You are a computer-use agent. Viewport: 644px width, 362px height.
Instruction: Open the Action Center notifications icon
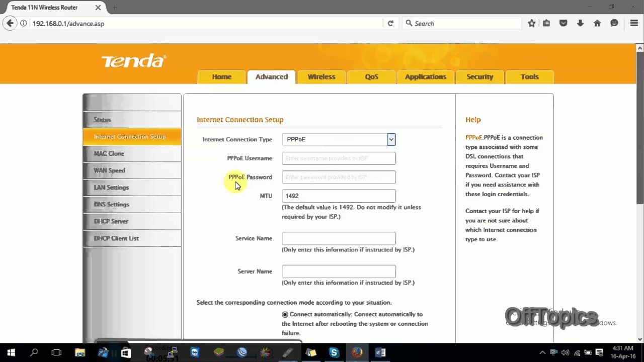click(x=599, y=352)
